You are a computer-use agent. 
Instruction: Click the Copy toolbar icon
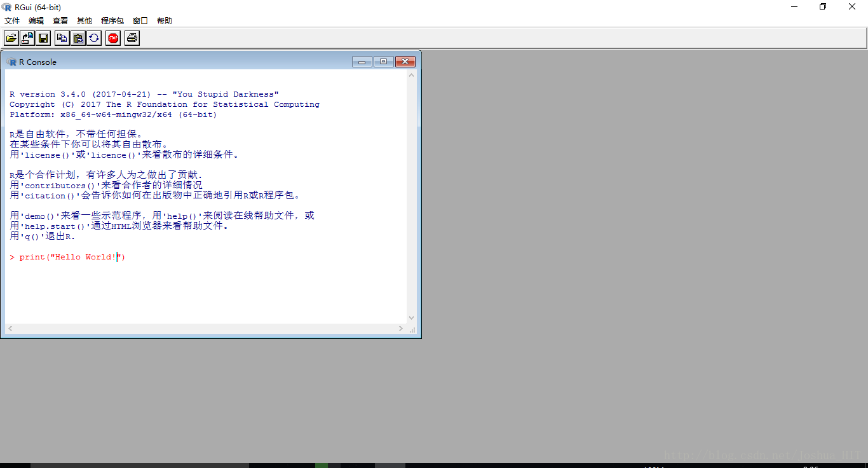(62, 38)
